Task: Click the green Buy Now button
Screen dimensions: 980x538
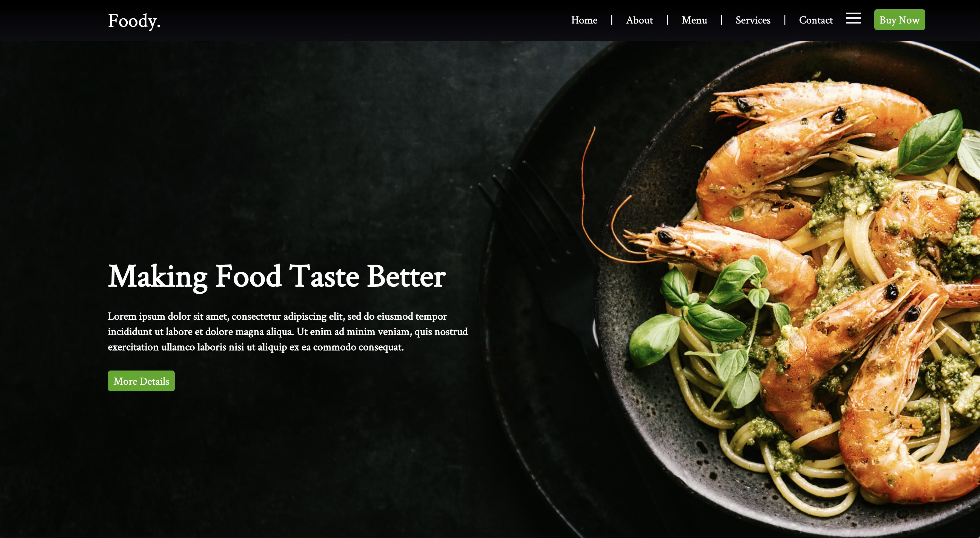Action: click(899, 20)
